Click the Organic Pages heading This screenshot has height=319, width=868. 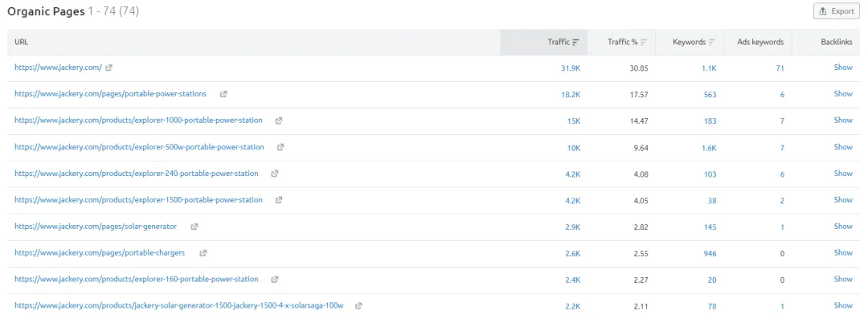(x=45, y=11)
